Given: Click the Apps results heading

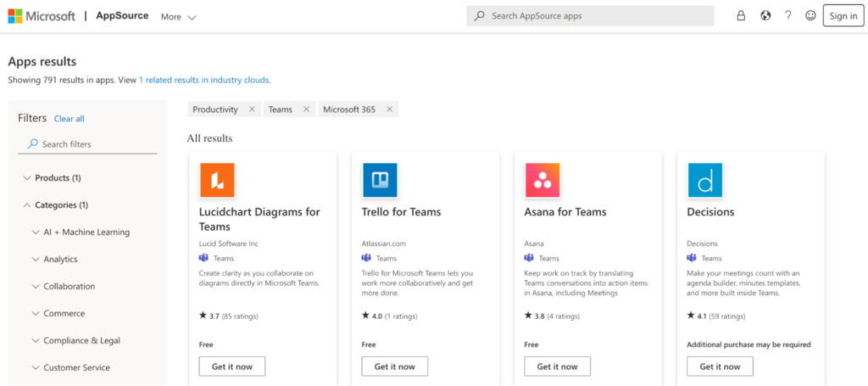Looking at the screenshot, I should [42, 61].
